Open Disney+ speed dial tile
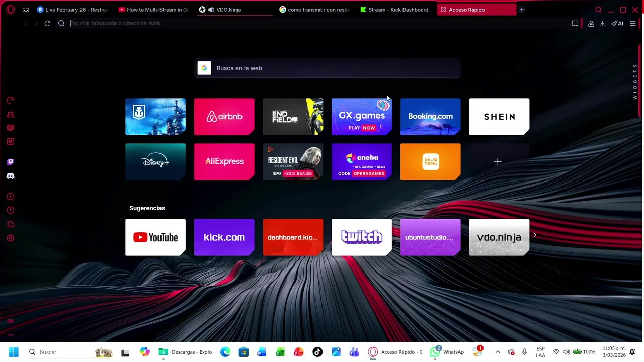Screen dimensions: 644x362 click(x=155, y=162)
